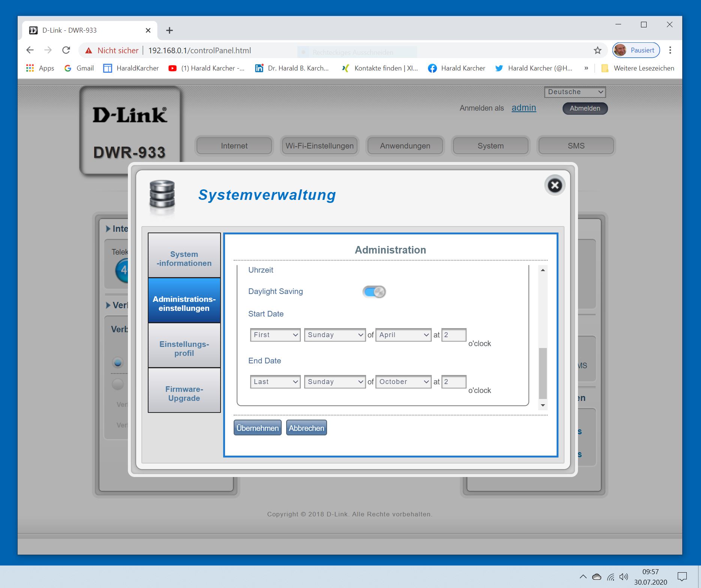Image resolution: width=701 pixels, height=588 pixels.
Task: Click the Administration panel scrollbar thumb
Action: click(x=543, y=373)
